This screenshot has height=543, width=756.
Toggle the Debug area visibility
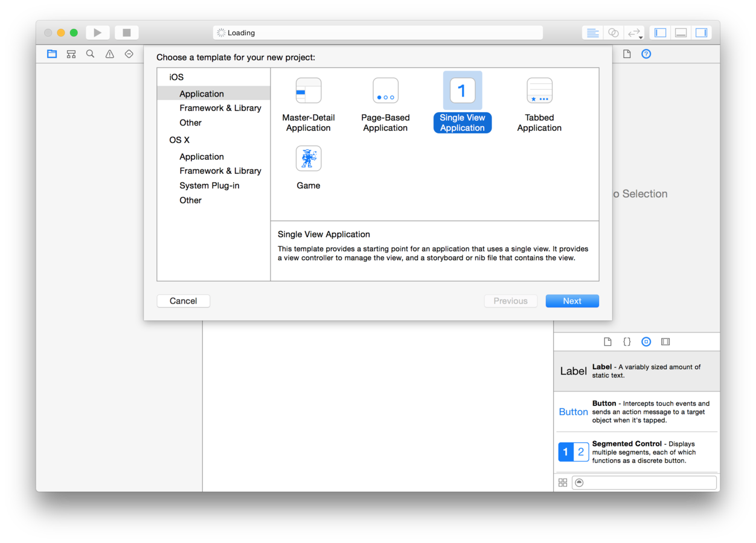681,32
